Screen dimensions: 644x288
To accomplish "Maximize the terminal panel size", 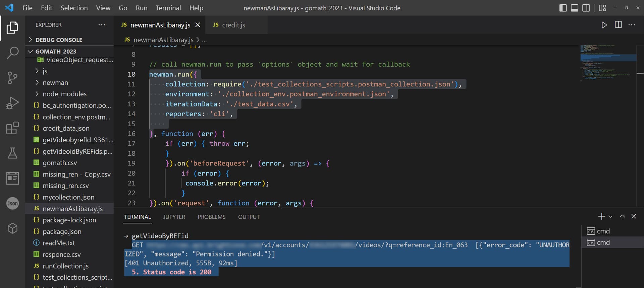I will click(622, 216).
